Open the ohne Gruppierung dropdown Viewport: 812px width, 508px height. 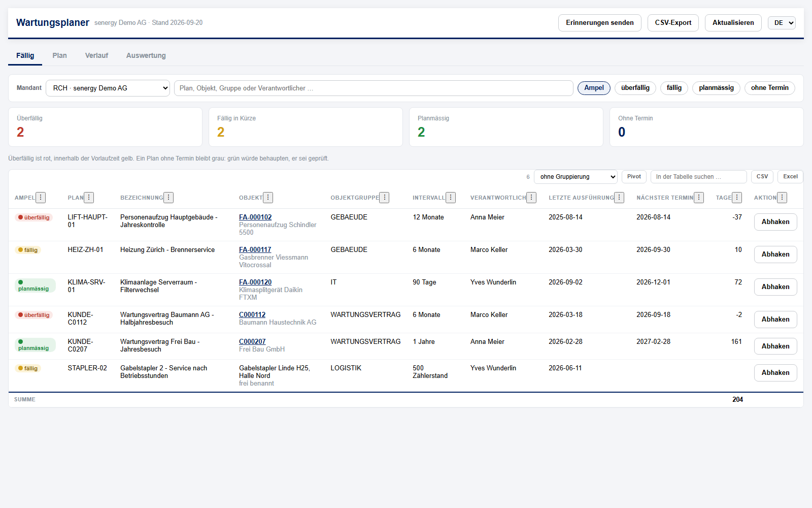(x=576, y=177)
